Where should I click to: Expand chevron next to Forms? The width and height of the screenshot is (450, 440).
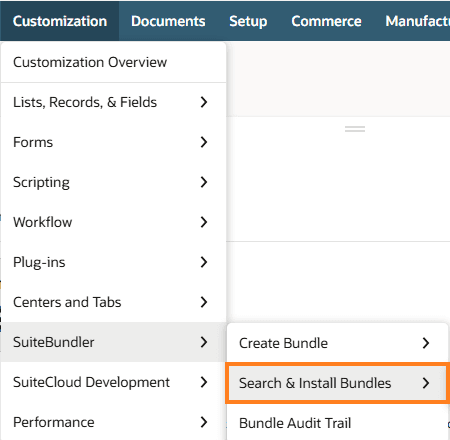click(204, 142)
